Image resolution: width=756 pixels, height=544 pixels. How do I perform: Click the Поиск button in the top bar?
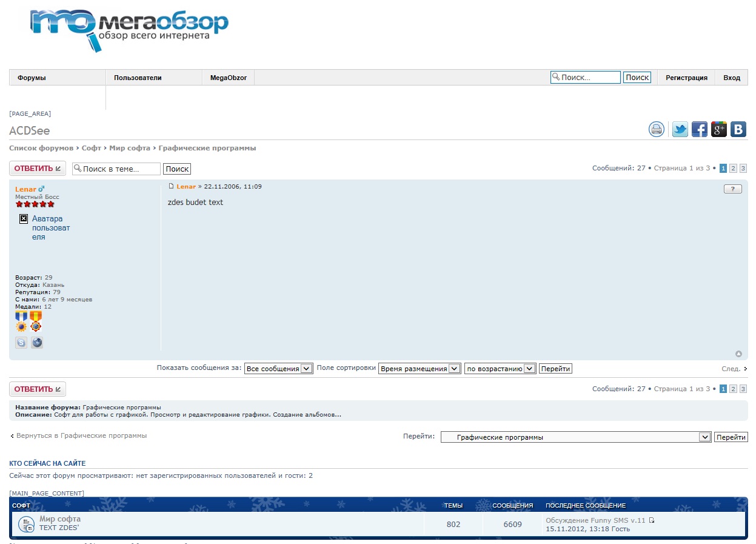(x=637, y=78)
